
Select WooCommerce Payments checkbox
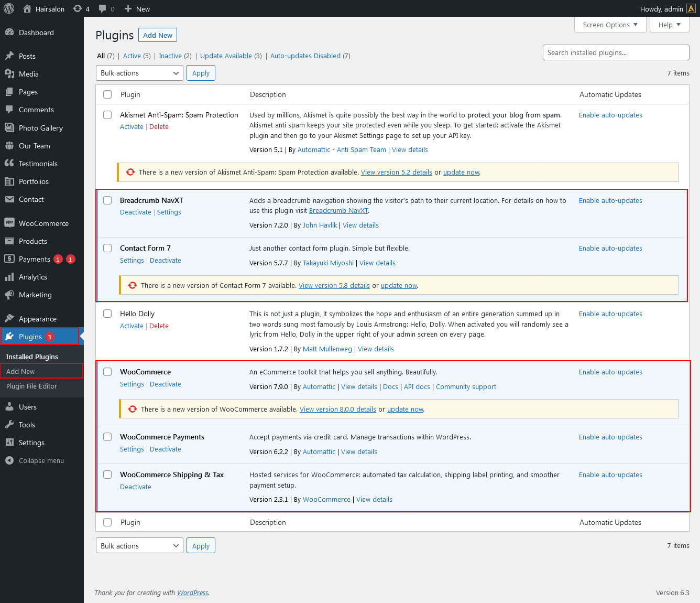(107, 437)
